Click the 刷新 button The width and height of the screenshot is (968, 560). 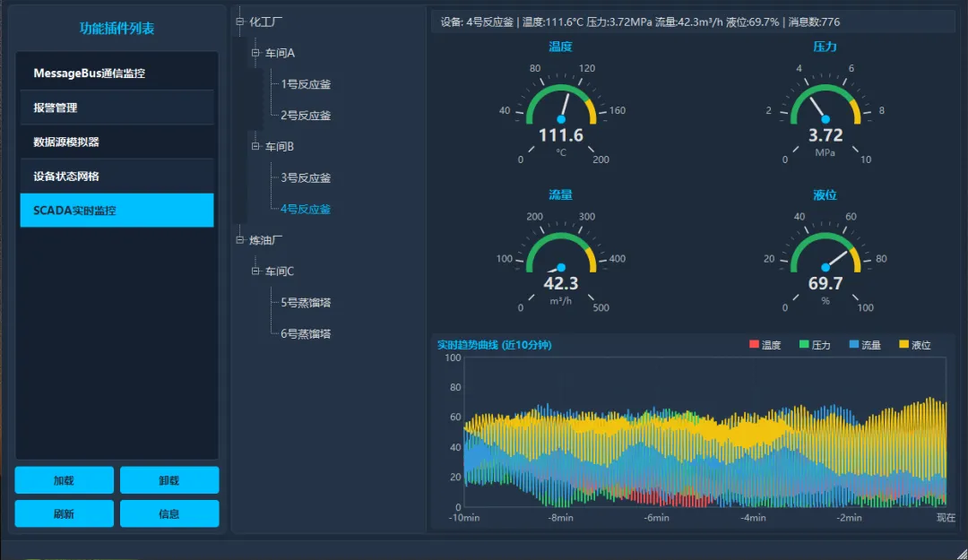[x=65, y=513]
